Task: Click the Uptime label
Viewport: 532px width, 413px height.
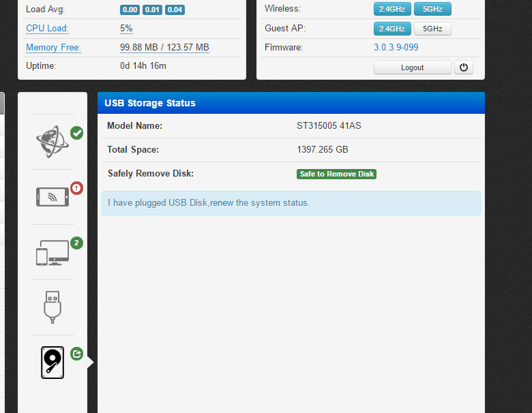Action: pos(41,66)
